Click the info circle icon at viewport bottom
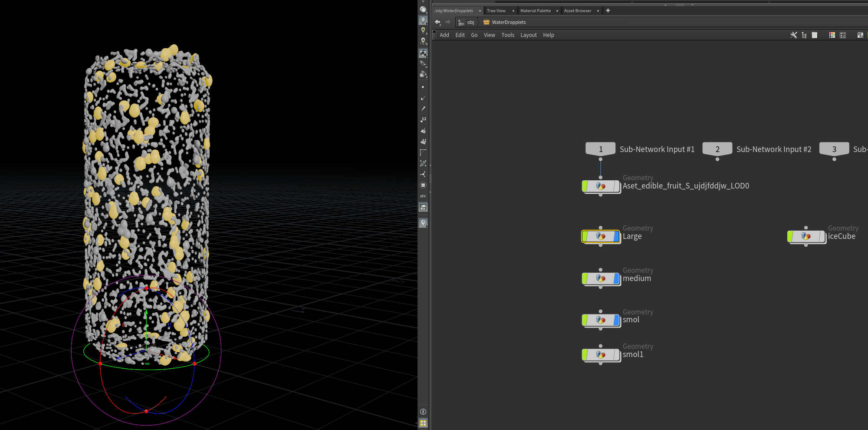 pos(423,412)
